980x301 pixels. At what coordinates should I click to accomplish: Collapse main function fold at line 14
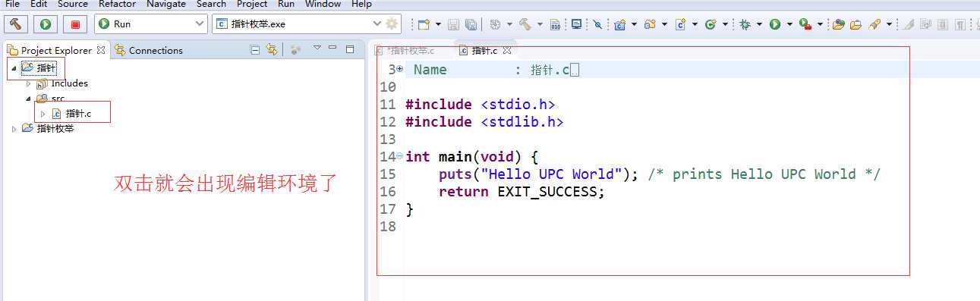click(x=400, y=156)
